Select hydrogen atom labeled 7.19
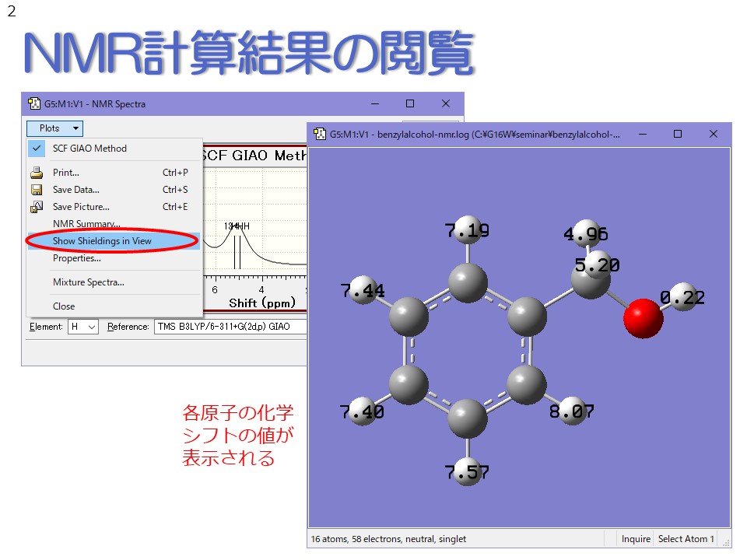 point(468,230)
